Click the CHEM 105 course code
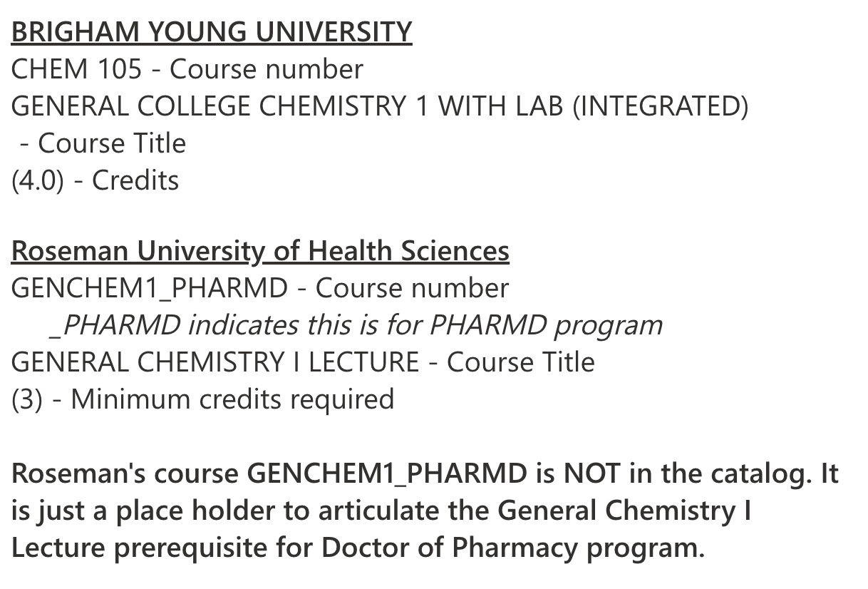Image resolution: width=868 pixels, height=589 pixels. (76, 69)
